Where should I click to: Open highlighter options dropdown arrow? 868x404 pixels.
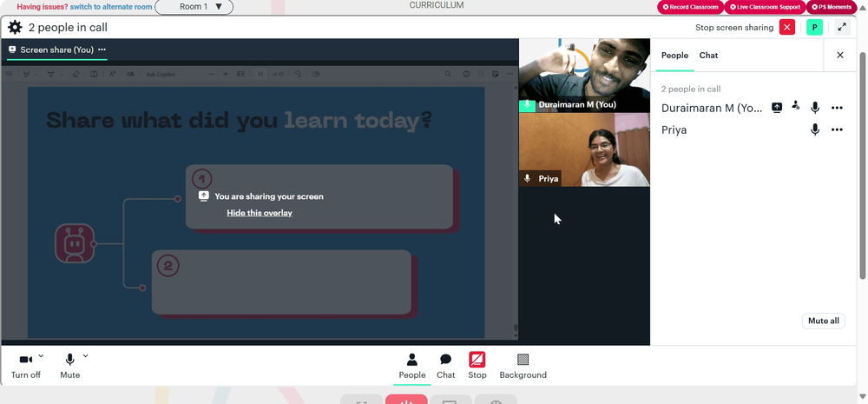(x=36, y=74)
